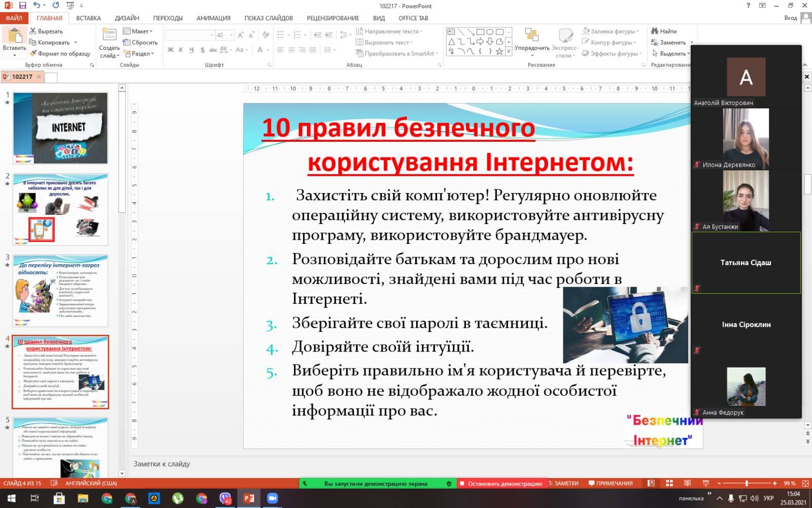This screenshot has height=508, width=812.
Task: Expand the font size combo box
Action: (x=231, y=35)
